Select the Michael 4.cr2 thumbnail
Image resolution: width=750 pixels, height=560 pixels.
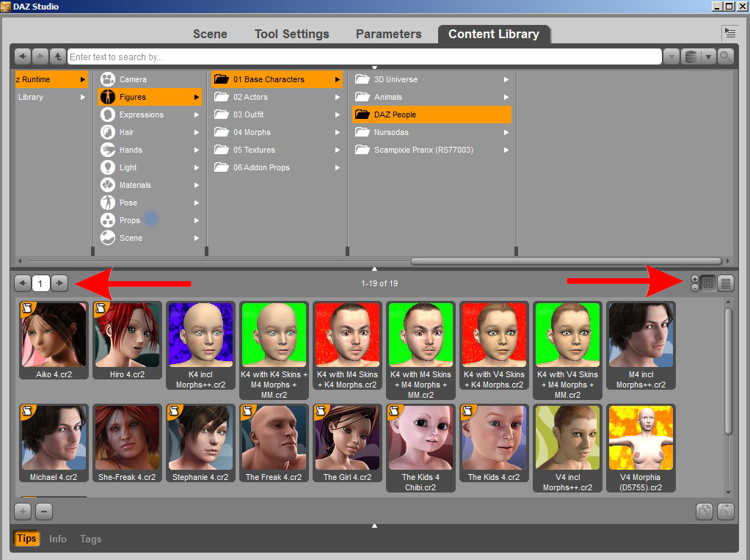point(54,443)
